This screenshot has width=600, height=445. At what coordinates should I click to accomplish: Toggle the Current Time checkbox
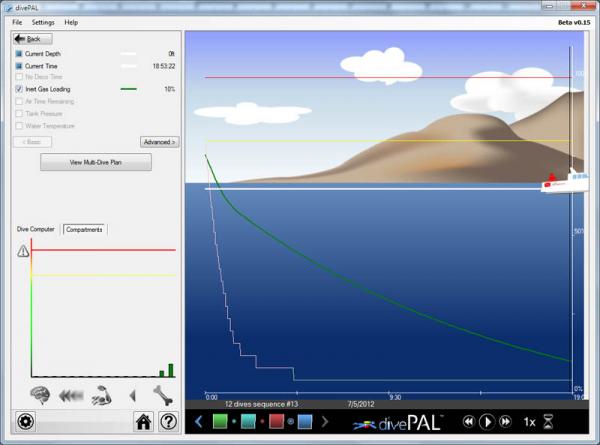pos(19,65)
